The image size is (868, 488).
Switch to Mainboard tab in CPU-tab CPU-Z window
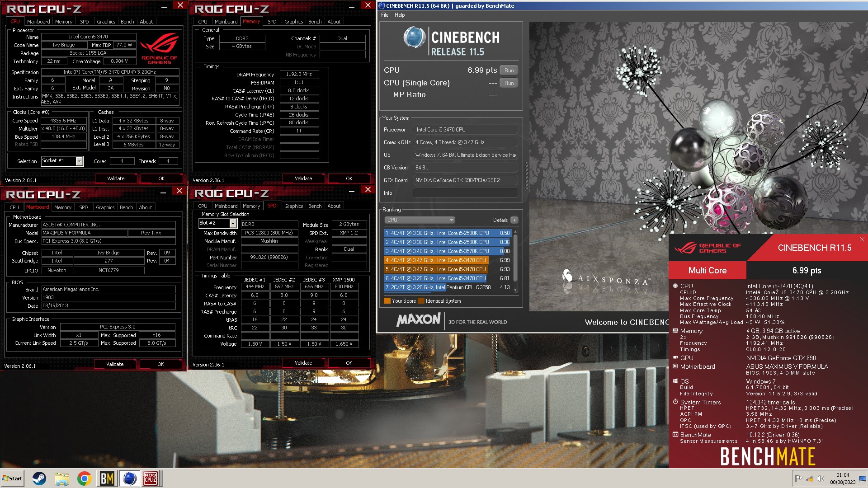coord(38,22)
